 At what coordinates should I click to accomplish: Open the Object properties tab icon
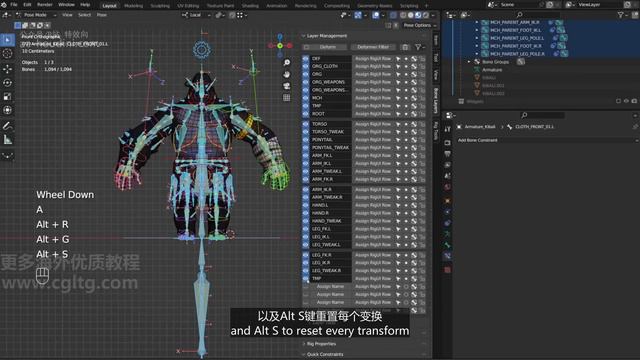click(447, 200)
